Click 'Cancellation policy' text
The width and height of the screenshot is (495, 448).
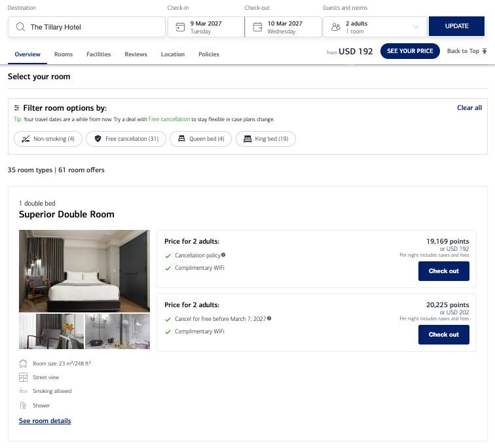pos(198,255)
